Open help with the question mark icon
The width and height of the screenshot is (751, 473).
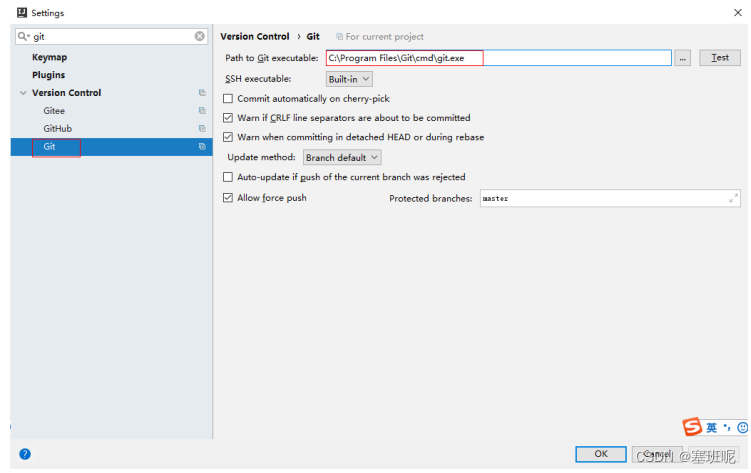tap(25, 454)
